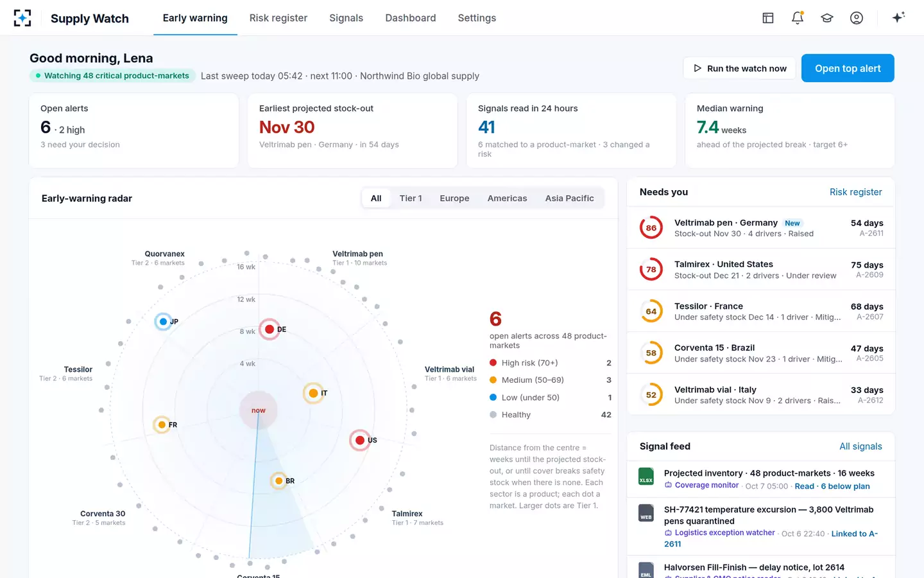924x578 pixels.
Task: Click the red DE market dot on radar
Action: tap(269, 329)
